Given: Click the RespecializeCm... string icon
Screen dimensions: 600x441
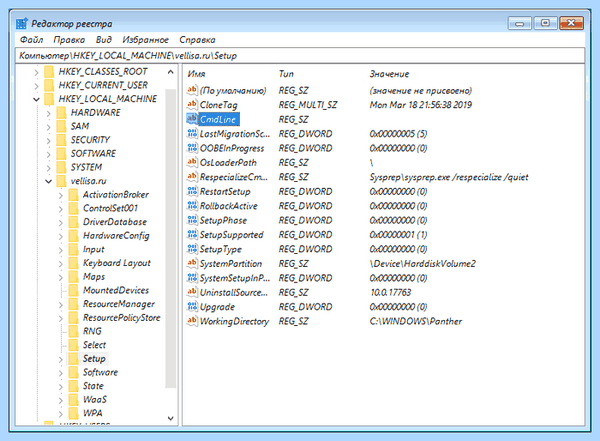Looking at the screenshot, I should tap(192, 177).
